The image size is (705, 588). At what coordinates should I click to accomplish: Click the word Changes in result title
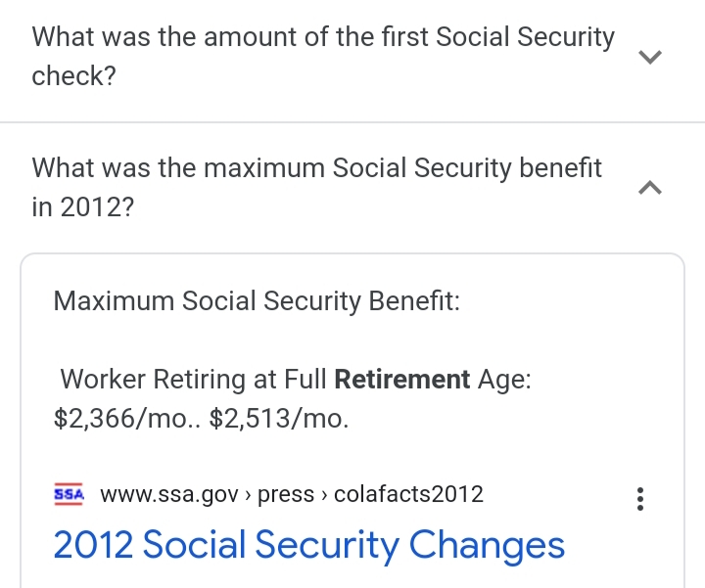tap(487, 545)
